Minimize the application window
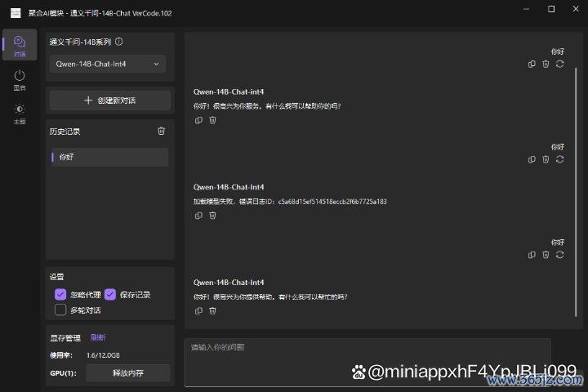588x392 pixels. coord(527,9)
